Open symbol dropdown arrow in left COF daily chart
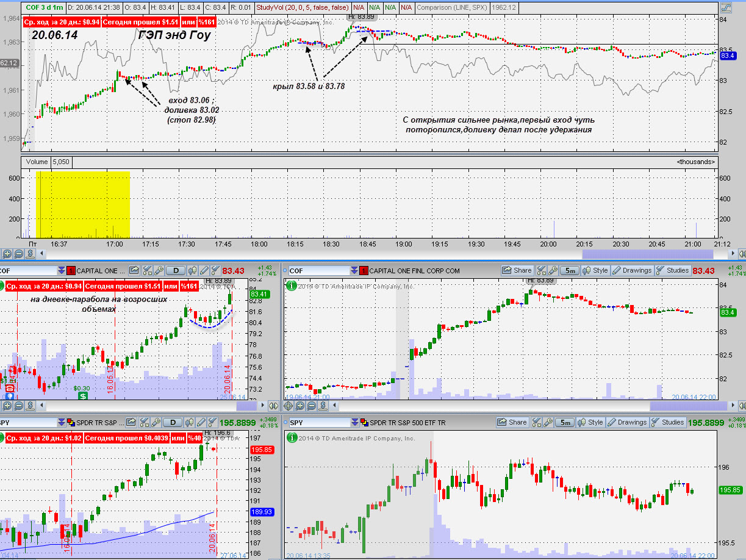The image size is (746, 560). [62, 270]
